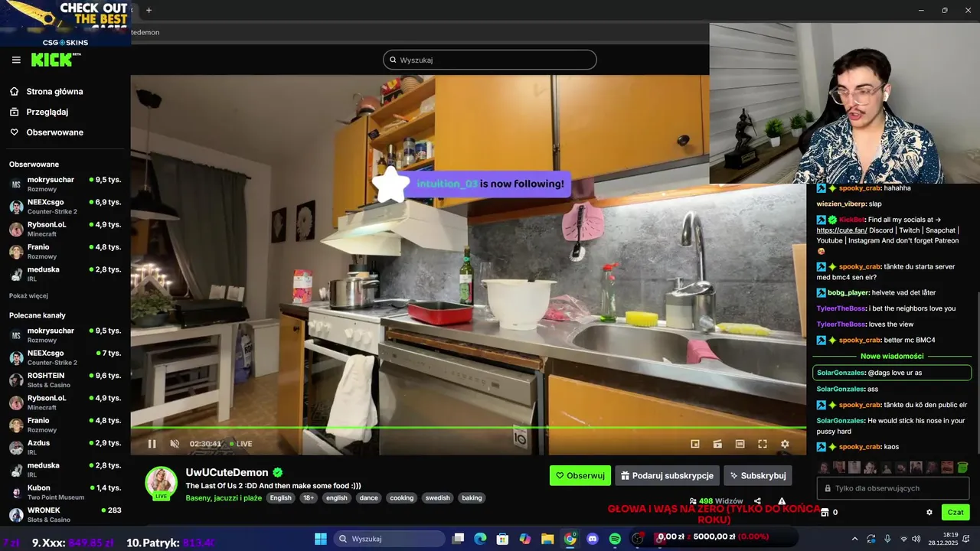Unmute the stream volume icon
The height and width of the screenshot is (551, 980).
coord(174,444)
